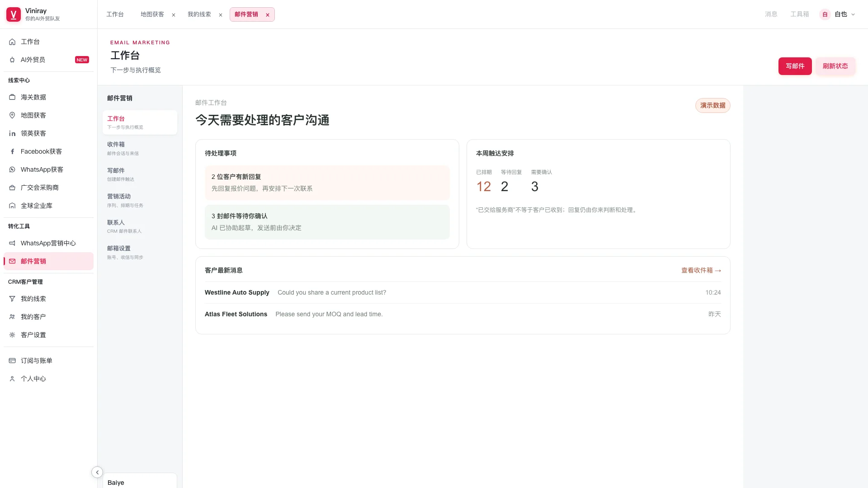Close the 地图获客 tab
Image resolution: width=868 pixels, height=488 pixels.
click(174, 15)
